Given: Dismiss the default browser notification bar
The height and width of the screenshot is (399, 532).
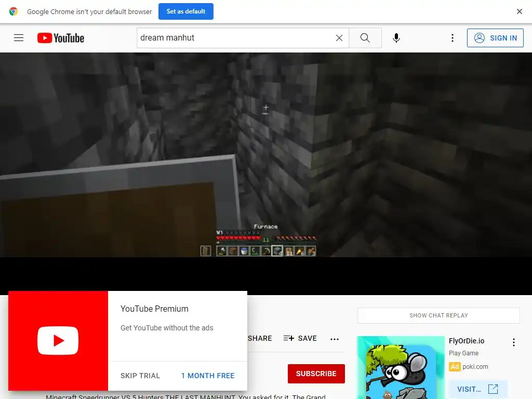Looking at the screenshot, I should pos(519,11).
